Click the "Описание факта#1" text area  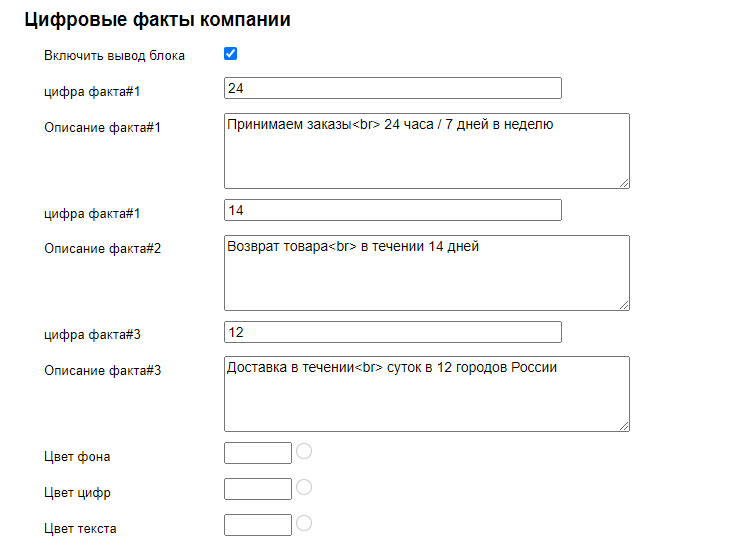click(426, 150)
